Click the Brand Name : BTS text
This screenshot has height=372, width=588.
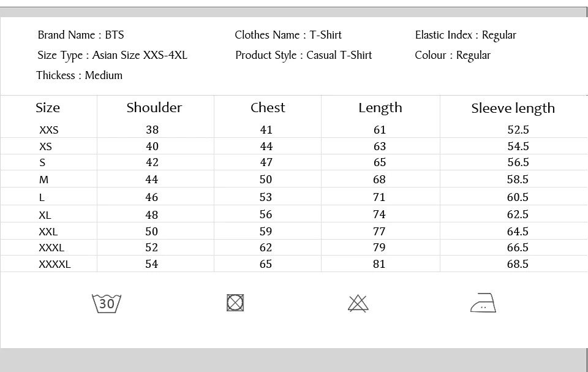pos(81,35)
